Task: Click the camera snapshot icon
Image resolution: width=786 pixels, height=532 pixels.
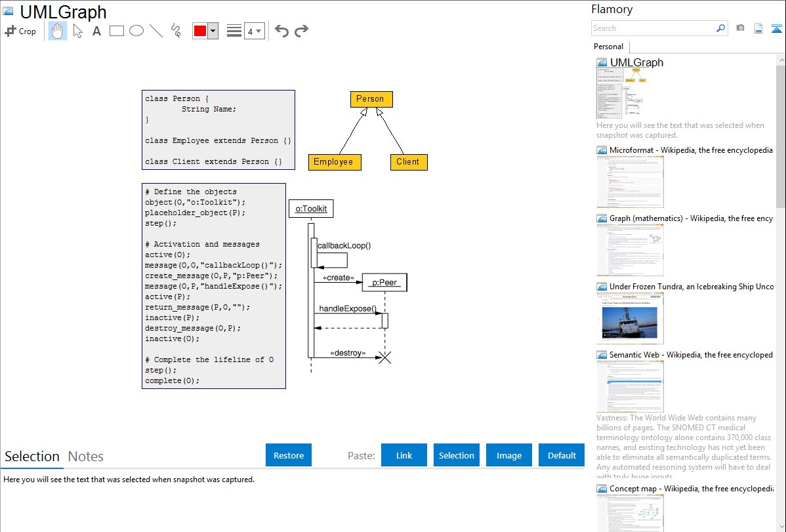Action: tap(740, 28)
